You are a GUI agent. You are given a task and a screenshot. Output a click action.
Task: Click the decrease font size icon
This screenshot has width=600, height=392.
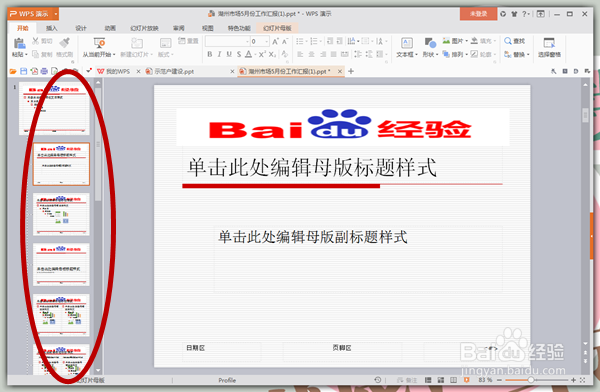coord(285,41)
